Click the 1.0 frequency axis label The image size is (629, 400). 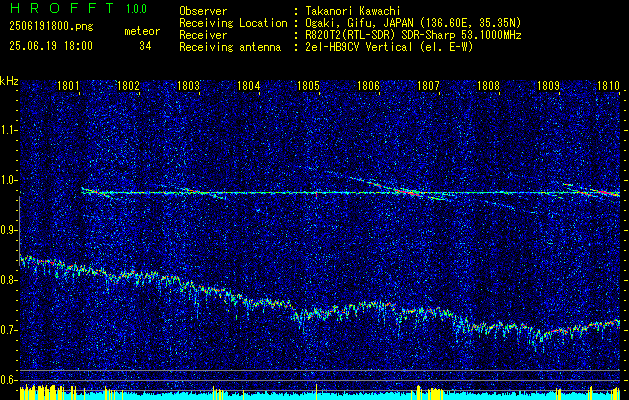(x=7, y=181)
